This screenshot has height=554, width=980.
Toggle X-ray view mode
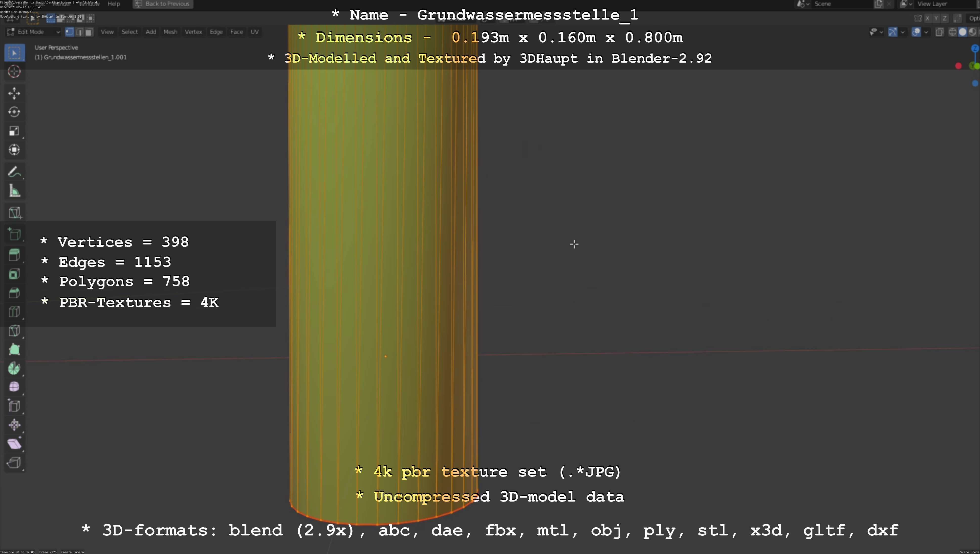pyautogui.click(x=939, y=32)
